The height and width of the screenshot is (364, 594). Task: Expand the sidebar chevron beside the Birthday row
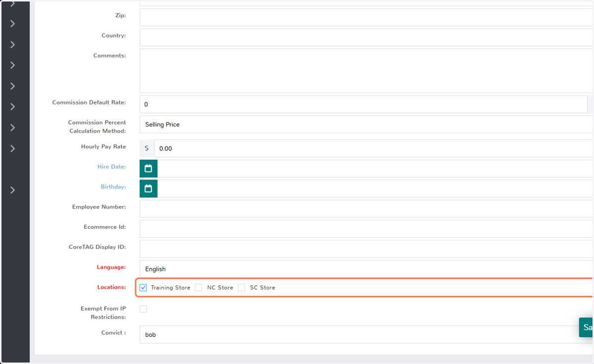click(x=13, y=190)
